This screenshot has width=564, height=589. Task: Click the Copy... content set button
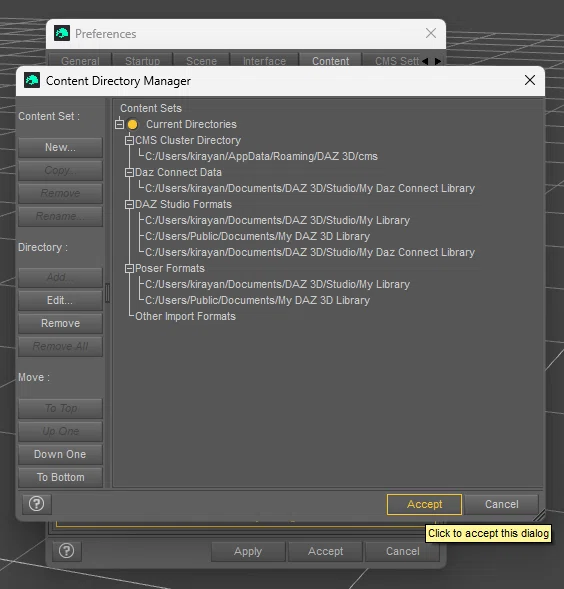[x=60, y=170]
